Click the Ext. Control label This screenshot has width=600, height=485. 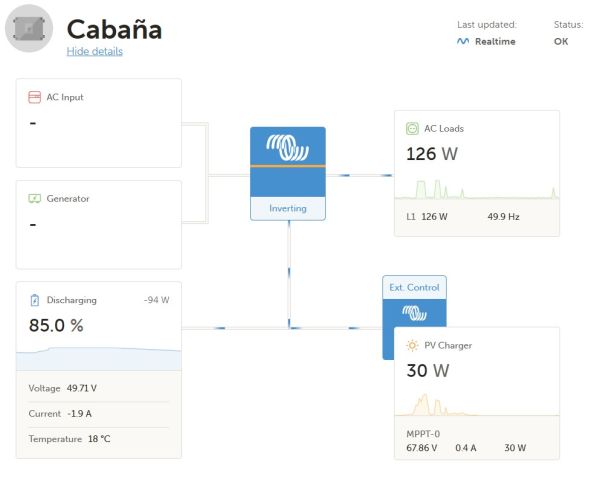(x=414, y=287)
